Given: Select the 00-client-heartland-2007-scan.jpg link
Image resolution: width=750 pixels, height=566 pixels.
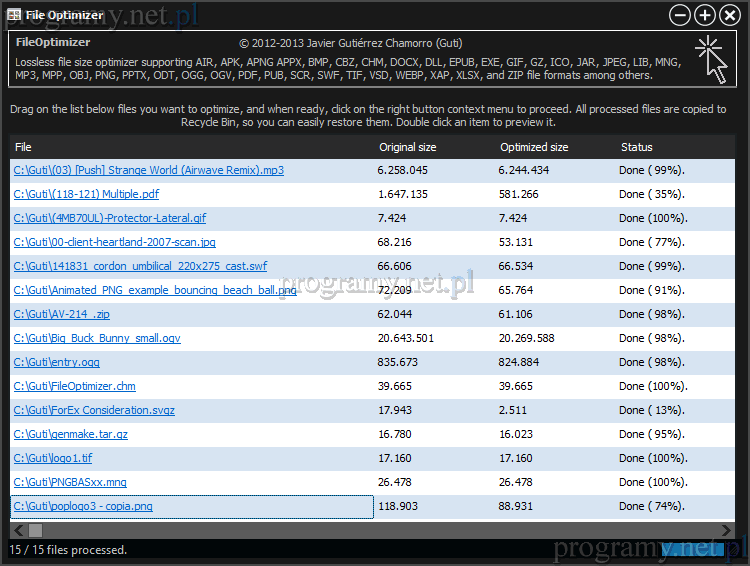Looking at the screenshot, I should (114, 243).
